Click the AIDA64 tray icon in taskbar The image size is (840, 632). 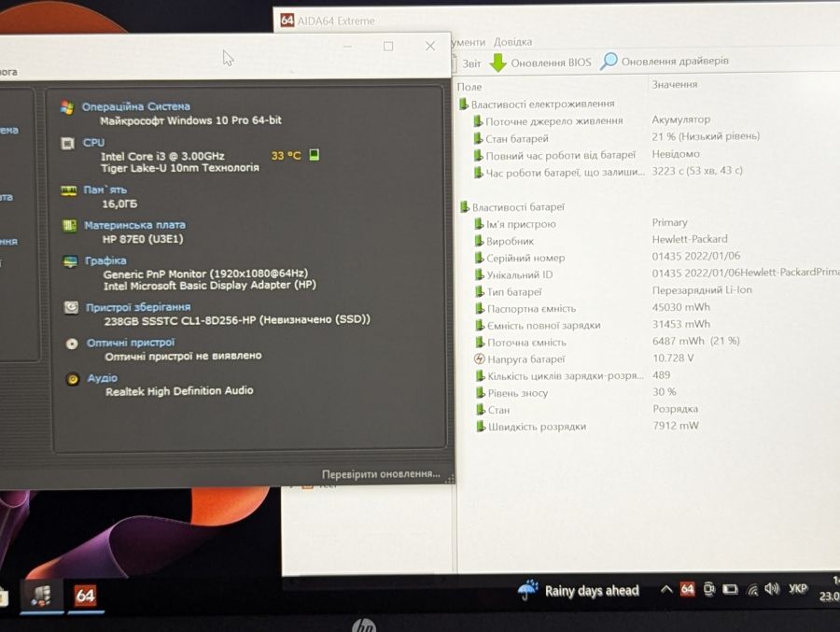pyautogui.click(x=687, y=590)
